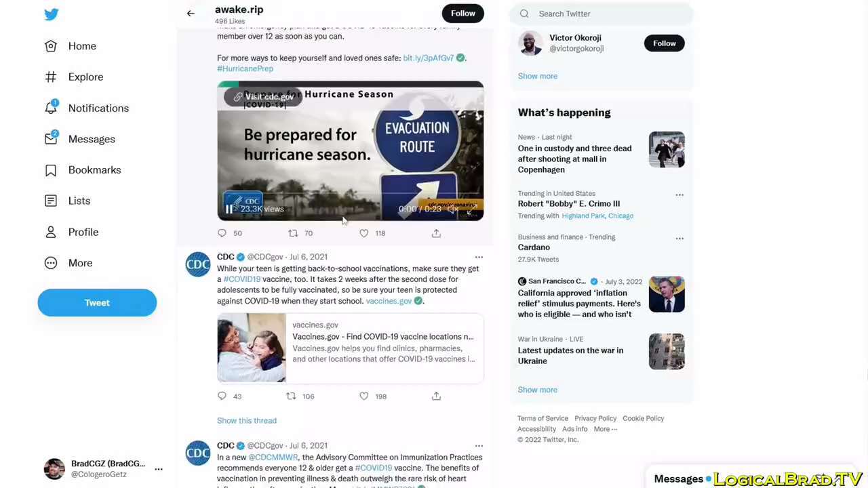Viewport: 868px width, 488px height.
Task: Mute the hurricane video sound
Action: [x=453, y=209]
